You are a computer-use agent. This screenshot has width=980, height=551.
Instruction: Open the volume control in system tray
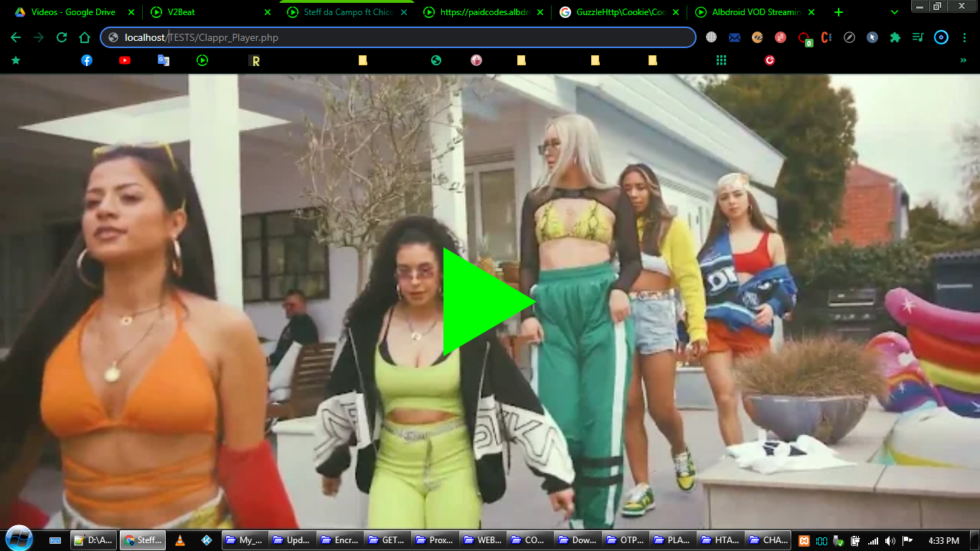[x=890, y=541]
